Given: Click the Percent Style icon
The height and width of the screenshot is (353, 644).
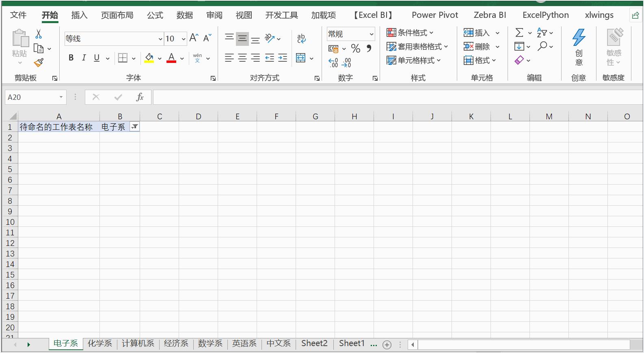Looking at the screenshot, I should [356, 49].
